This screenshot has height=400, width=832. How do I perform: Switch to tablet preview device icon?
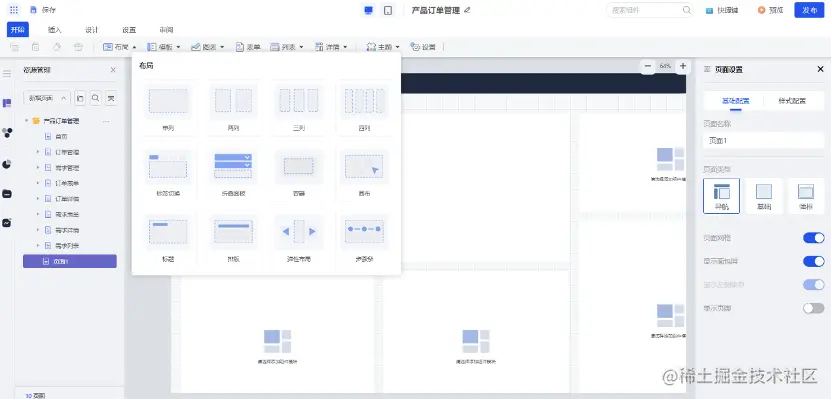point(388,10)
